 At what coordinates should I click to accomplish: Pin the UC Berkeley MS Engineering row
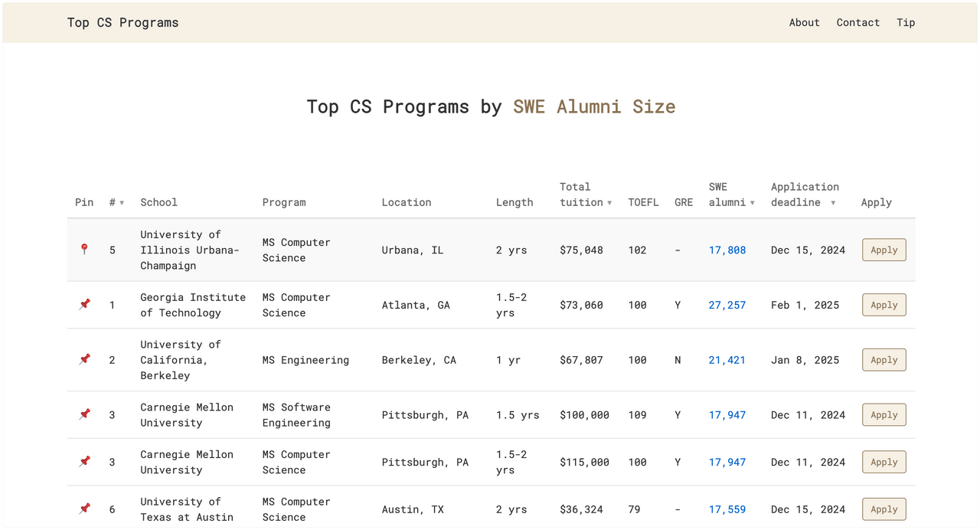84,360
